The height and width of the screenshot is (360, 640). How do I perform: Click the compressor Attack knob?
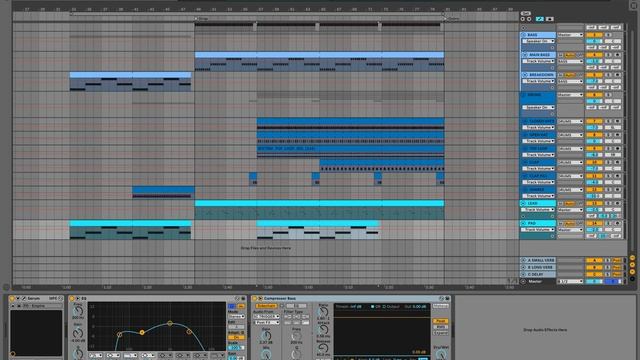[322, 330]
